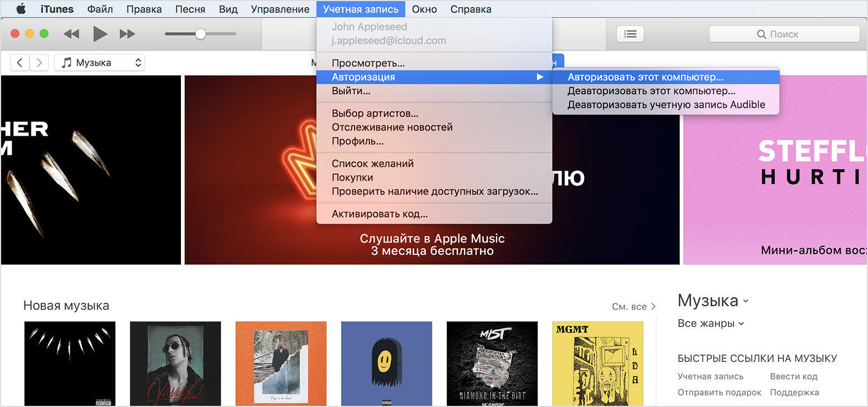Open the Файл menu
Viewport: 868px width, 407px height.
100,9
